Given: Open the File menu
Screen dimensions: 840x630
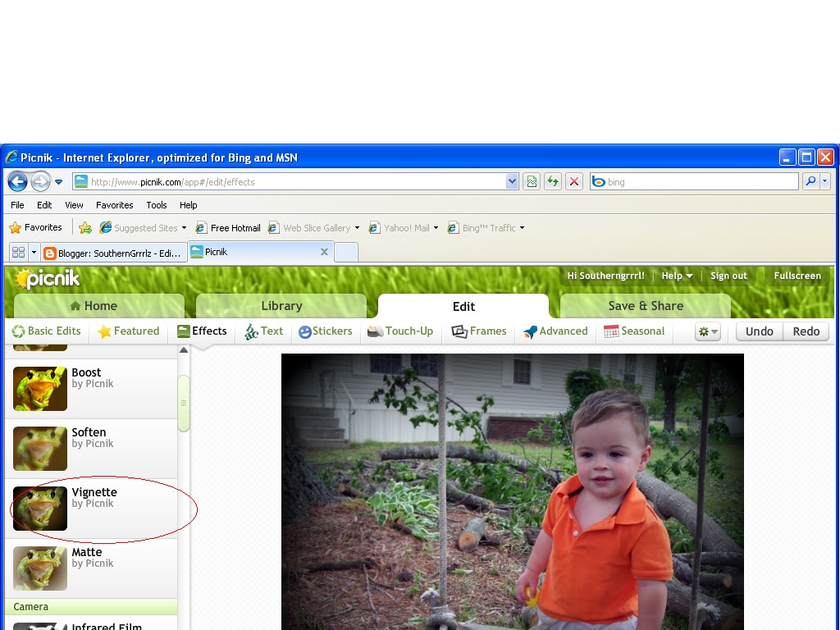Looking at the screenshot, I should [x=17, y=205].
